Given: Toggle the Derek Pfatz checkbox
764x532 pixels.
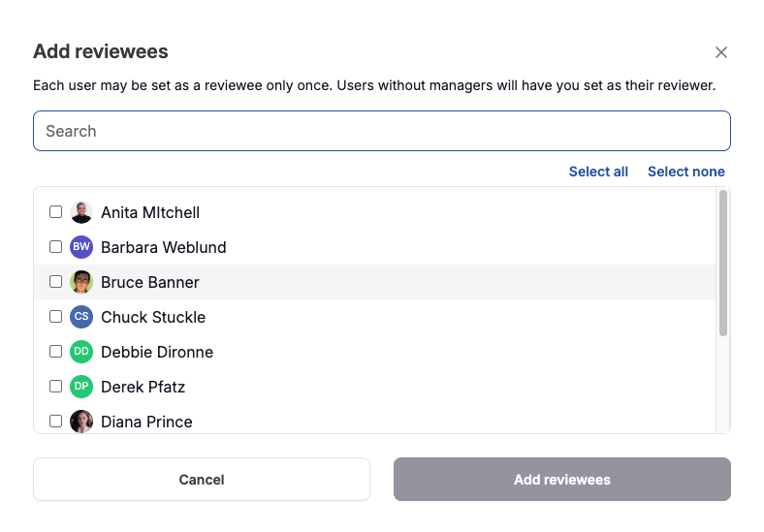Looking at the screenshot, I should [x=56, y=387].
